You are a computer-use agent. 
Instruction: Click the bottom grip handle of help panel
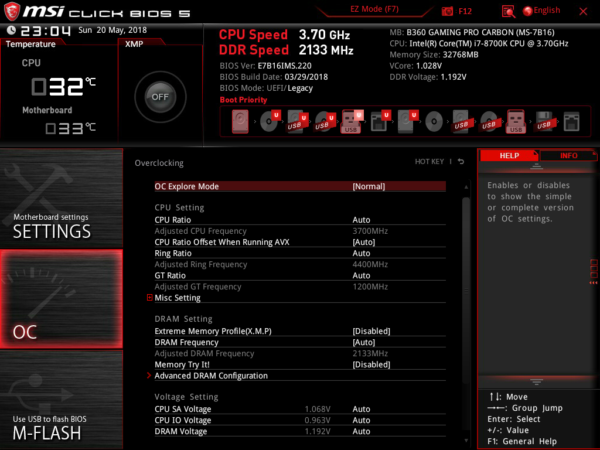coord(536,382)
